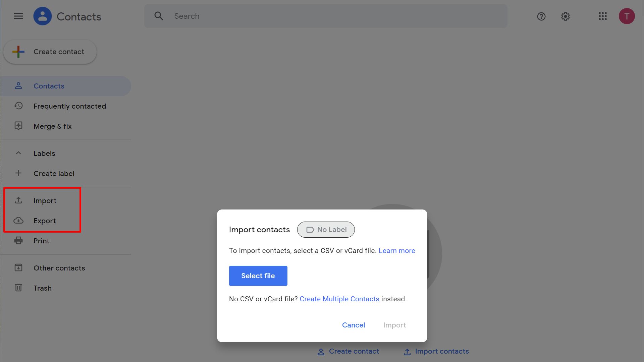Click the Merge & fix icon
Image resolution: width=644 pixels, height=362 pixels.
[18, 126]
